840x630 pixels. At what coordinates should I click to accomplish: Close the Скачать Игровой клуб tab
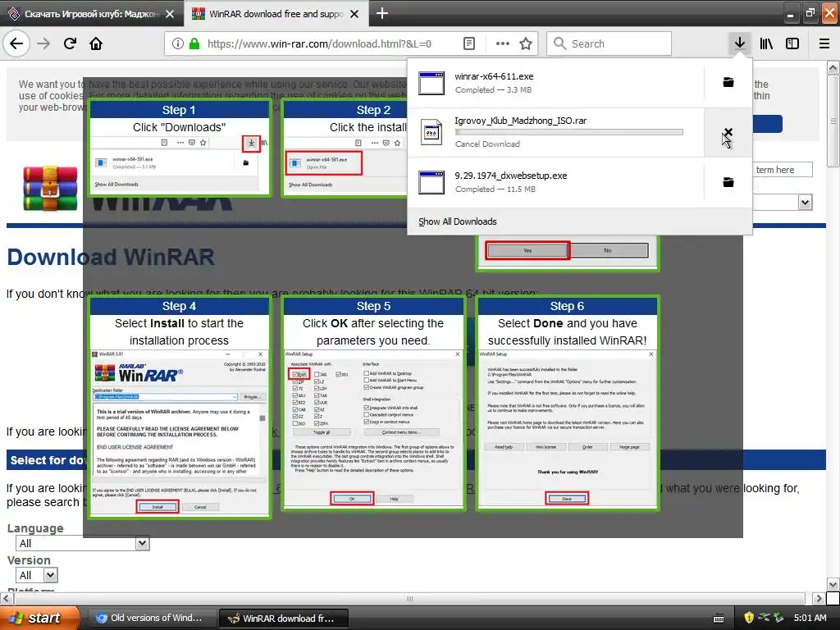(x=170, y=14)
